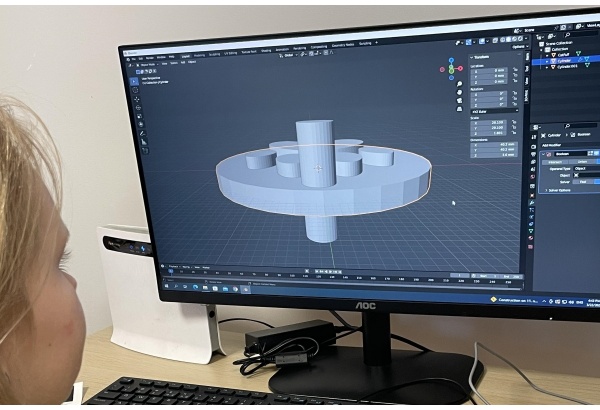Screen dimensions: 600x410
Task: Select the Select Box tool
Action: click(x=134, y=82)
